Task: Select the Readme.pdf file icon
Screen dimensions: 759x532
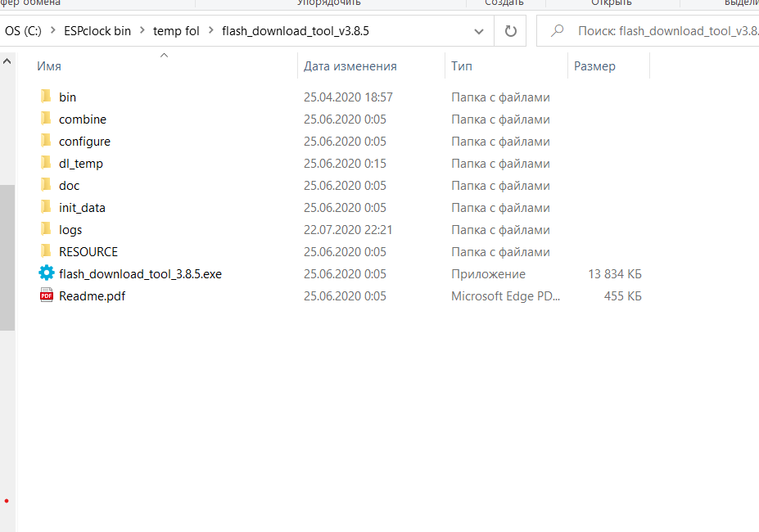Action: tap(46, 295)
